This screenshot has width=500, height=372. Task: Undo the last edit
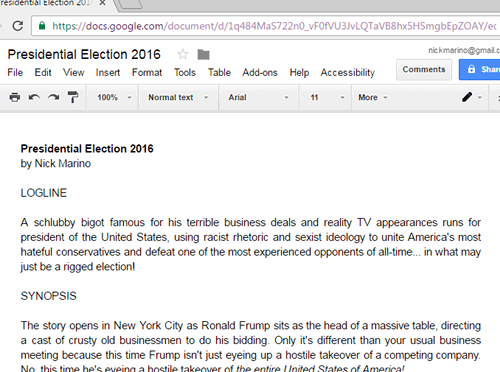34,97
